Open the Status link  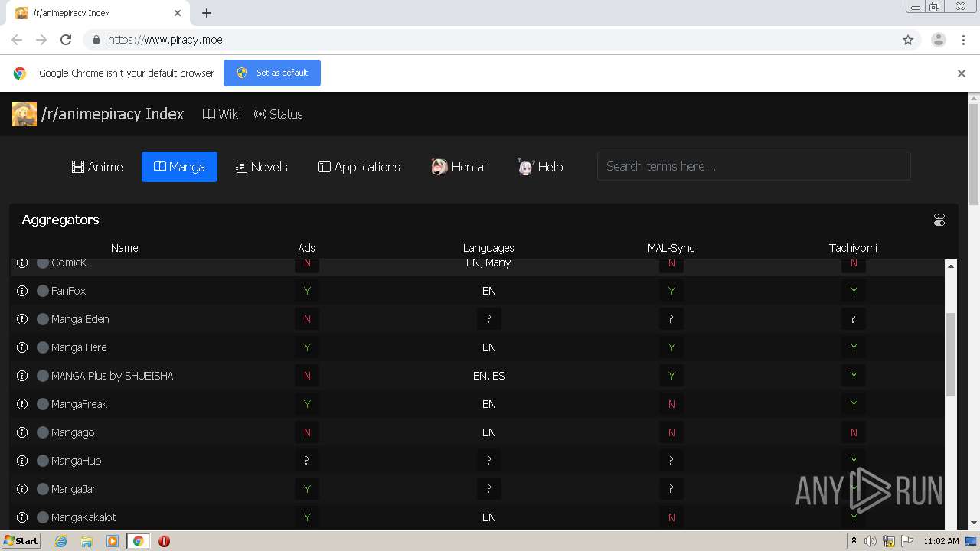[x=279, y=114]
